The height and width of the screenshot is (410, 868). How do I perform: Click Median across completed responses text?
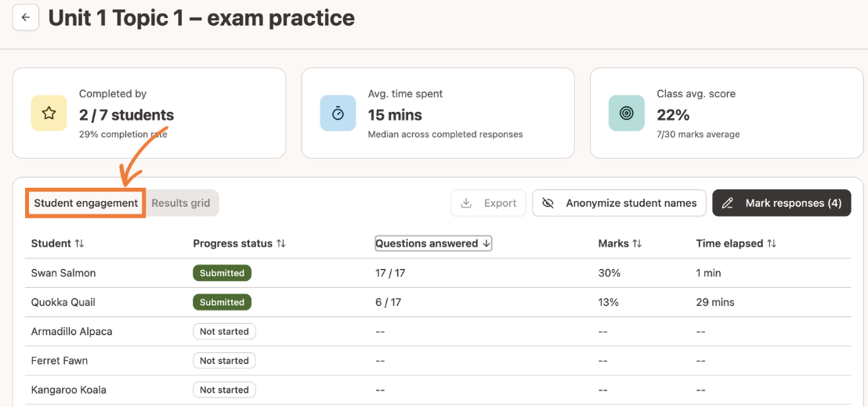coord(446,135)
